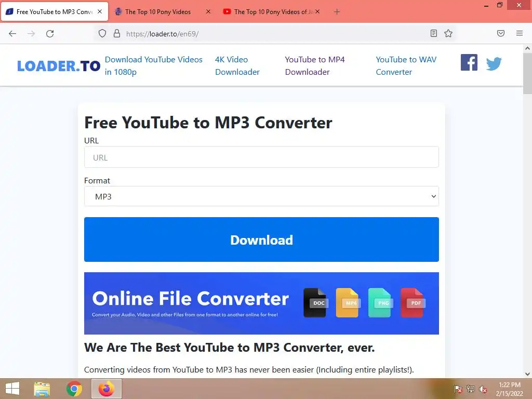Screen dimensions: 532x399
Task: Expand the Format MP3 dropdown
Action: (x=261, y=196)
